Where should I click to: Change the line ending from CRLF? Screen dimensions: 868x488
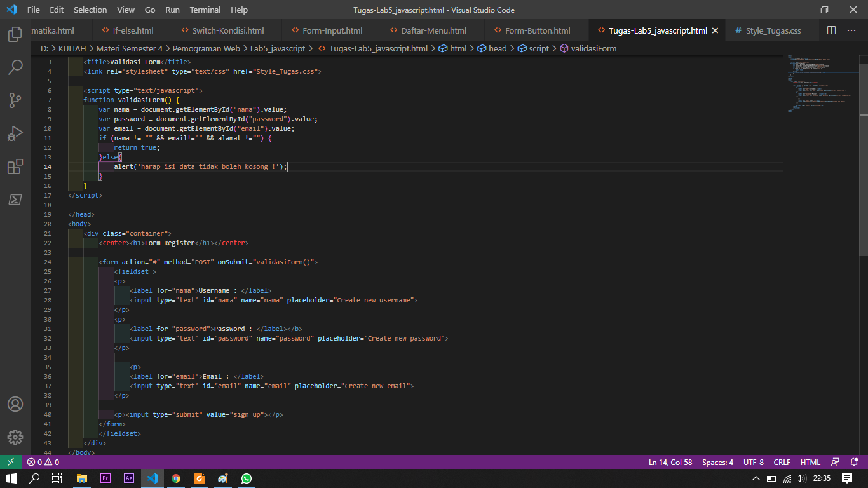click(782, 462)
